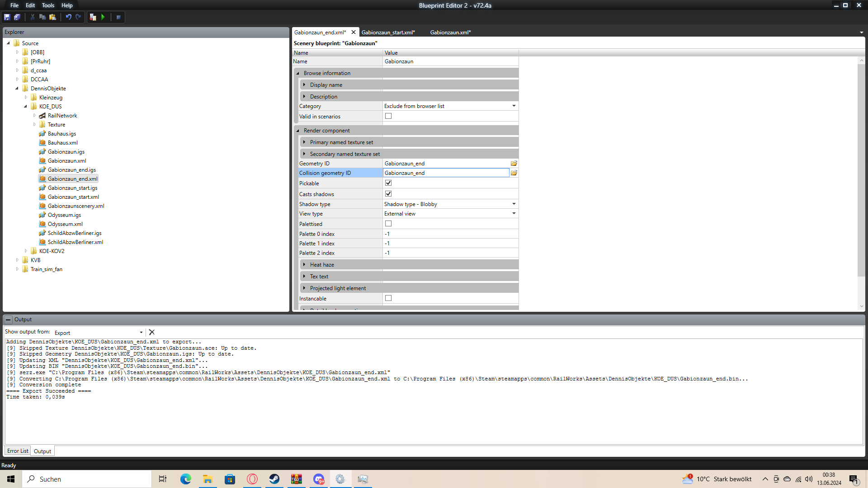Click the Save All icon

(17, 17)
